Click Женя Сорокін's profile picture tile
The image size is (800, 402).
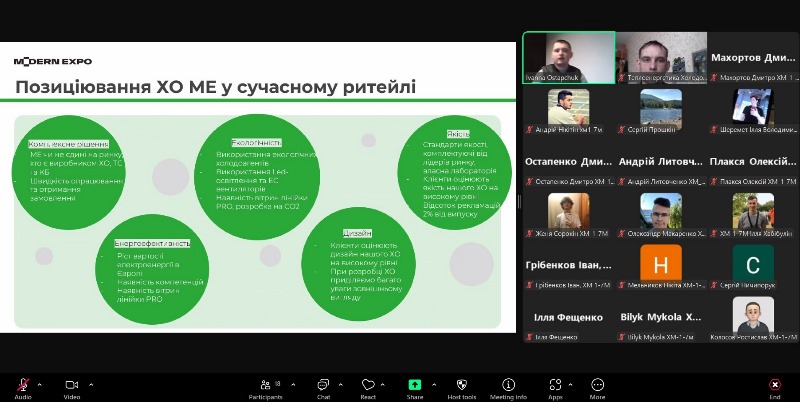click(x=568, y=211)
